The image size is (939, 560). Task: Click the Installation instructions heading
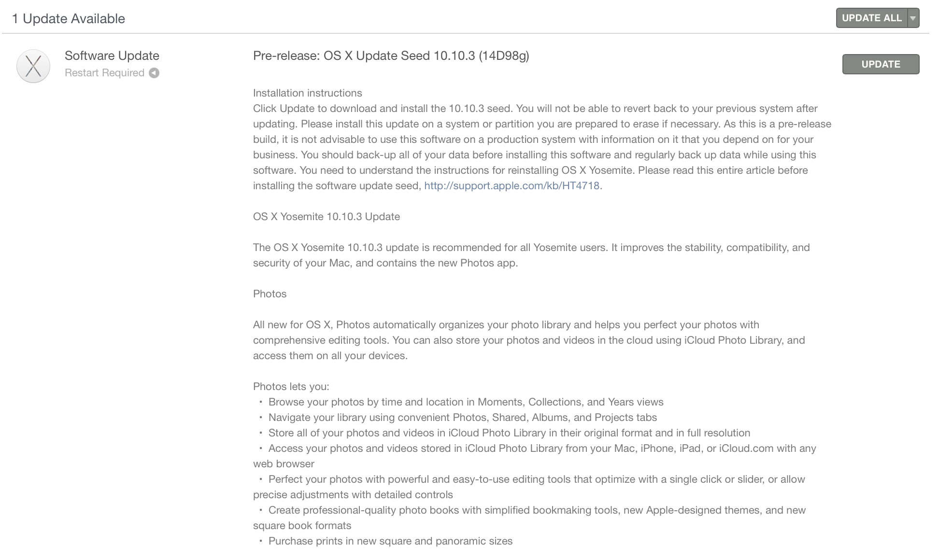(x=307, y=93)
